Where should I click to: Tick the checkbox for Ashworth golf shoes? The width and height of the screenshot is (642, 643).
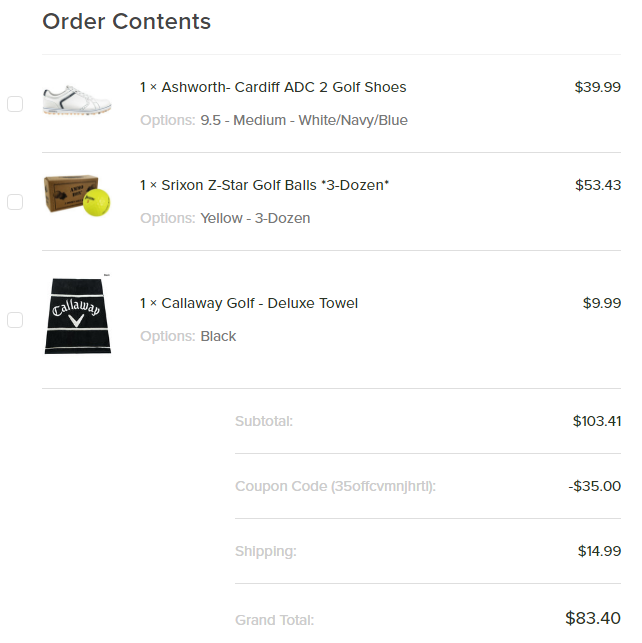click(15, 104)
